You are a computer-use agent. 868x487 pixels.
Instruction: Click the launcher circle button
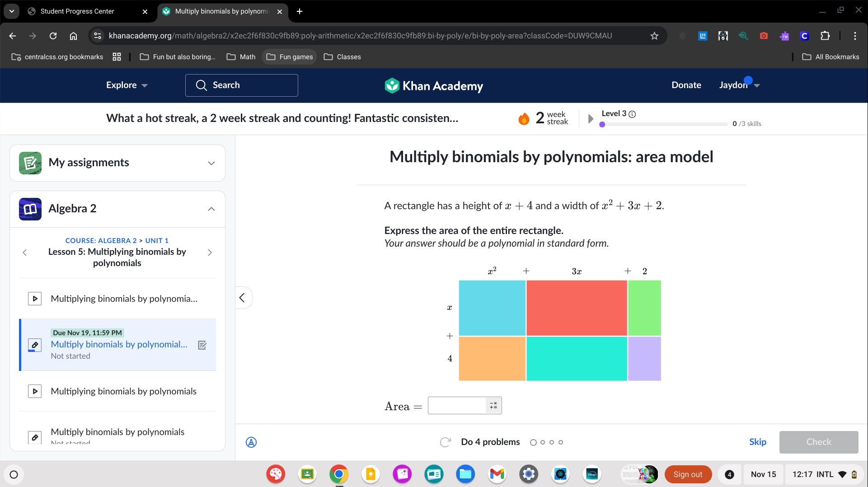tap(14, 474)
